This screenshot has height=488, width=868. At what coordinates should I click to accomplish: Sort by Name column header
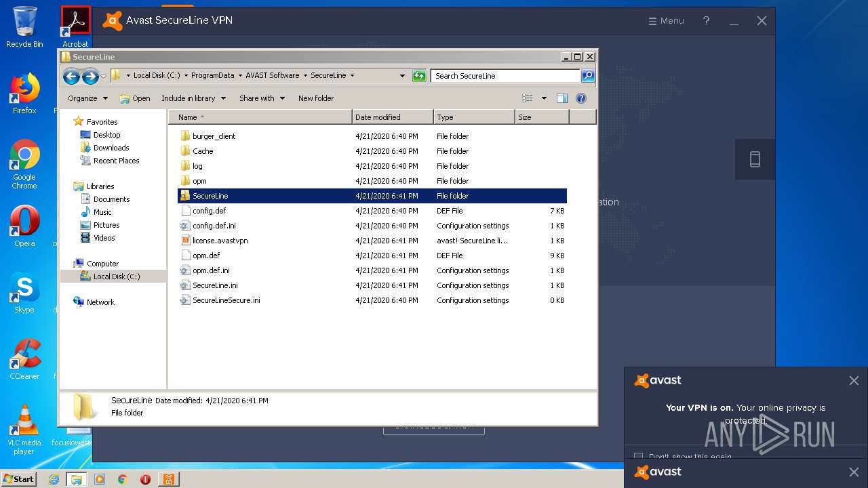260,117
